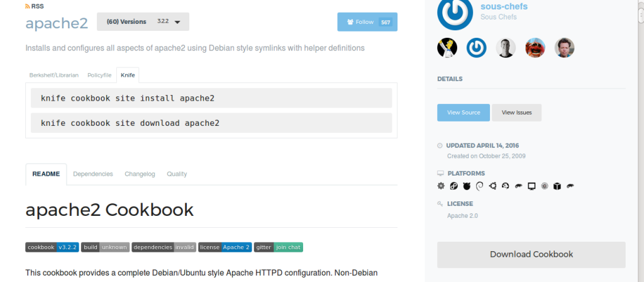Click the FreeBSD daemon platform icon

pyautogui.click(x=467, y=186)
